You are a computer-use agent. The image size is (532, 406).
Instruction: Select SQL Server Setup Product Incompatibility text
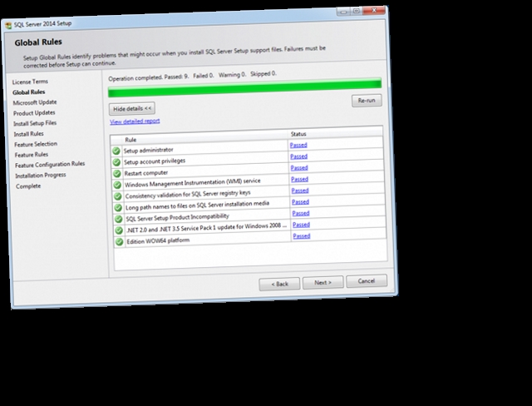pyautogui.click(x=177, y=217)
